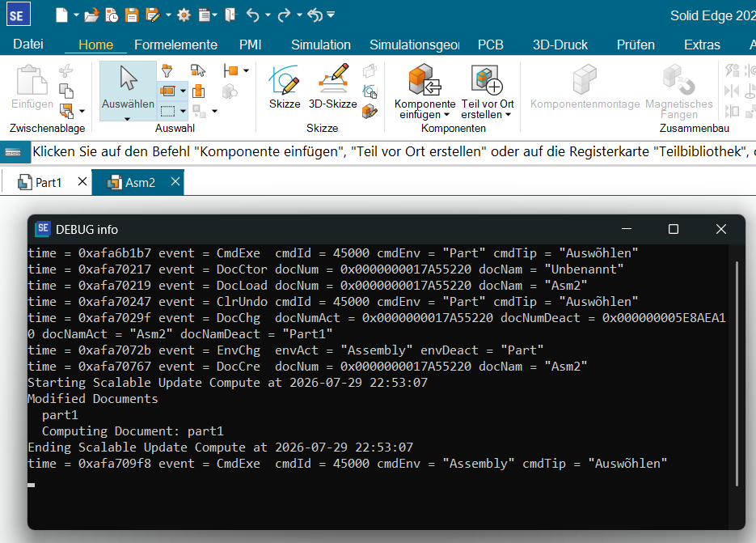Click the selection filter funnel icon
The height and width of the screenshot is (543, 756).
(x=167, y=71)
